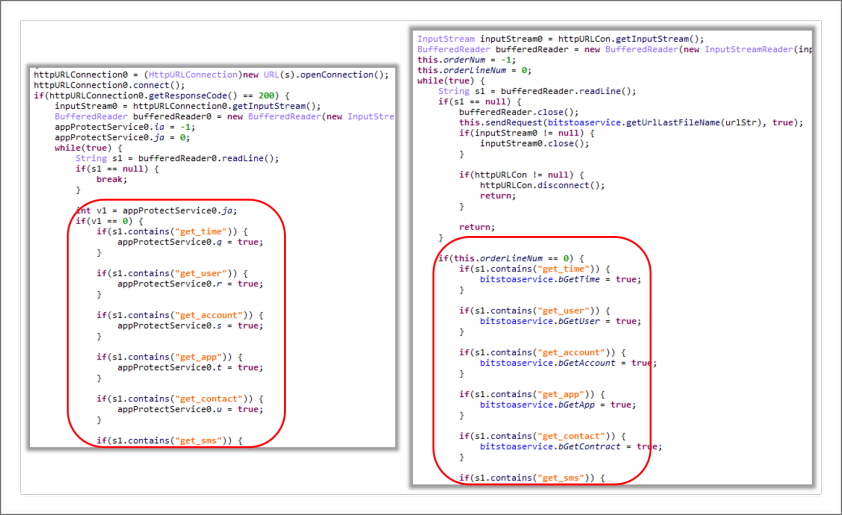Click "bitstoaservice.bGetUser = true;"
Viewport: 842px width, 515px height.
561,321
